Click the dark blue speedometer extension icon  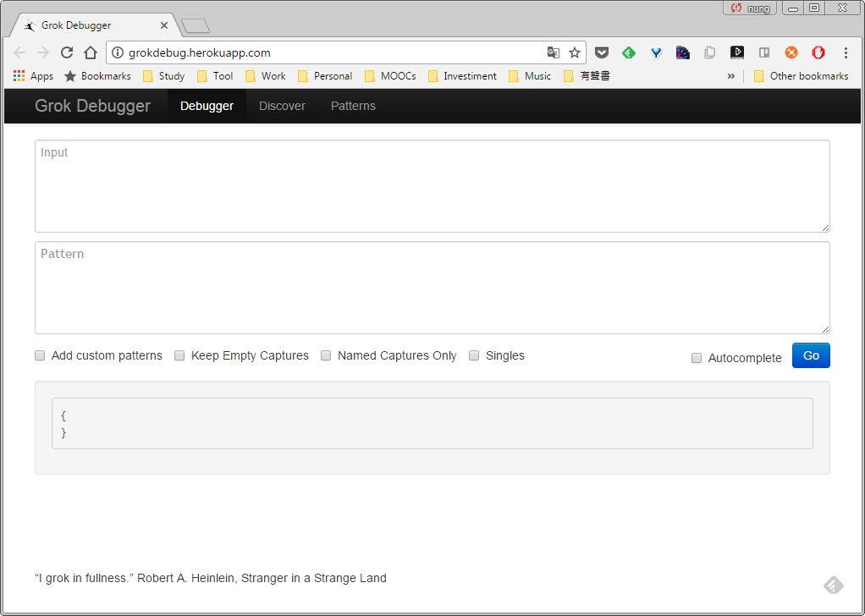coord(682,52)
